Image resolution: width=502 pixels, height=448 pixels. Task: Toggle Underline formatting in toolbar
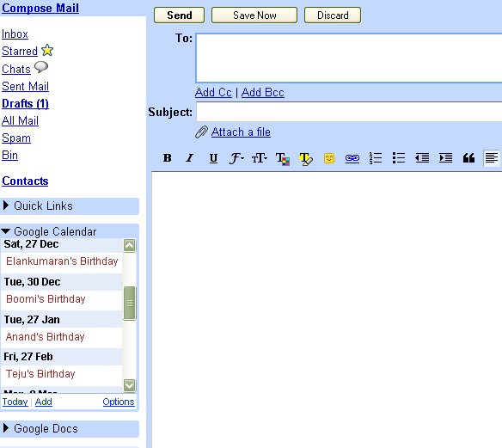point(213,158)
